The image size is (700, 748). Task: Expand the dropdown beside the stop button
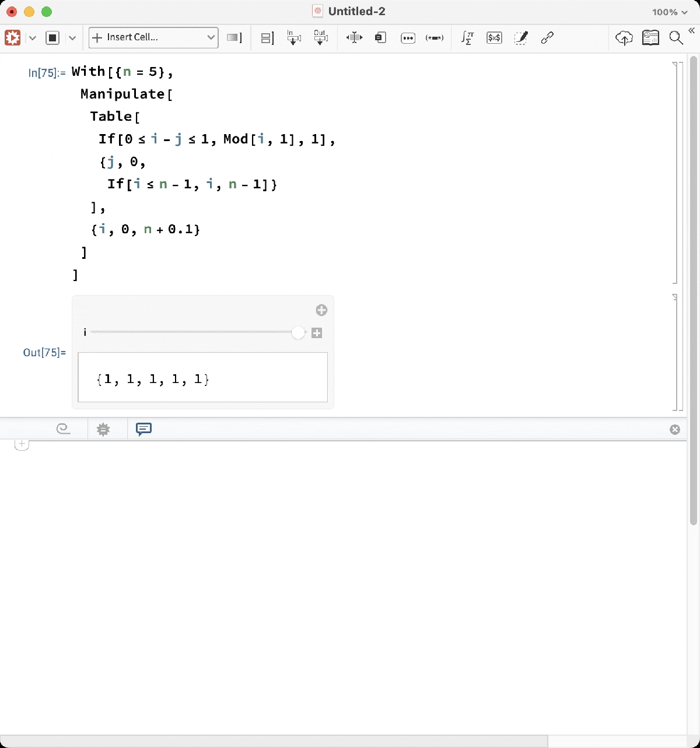click(x=72, y=38)
